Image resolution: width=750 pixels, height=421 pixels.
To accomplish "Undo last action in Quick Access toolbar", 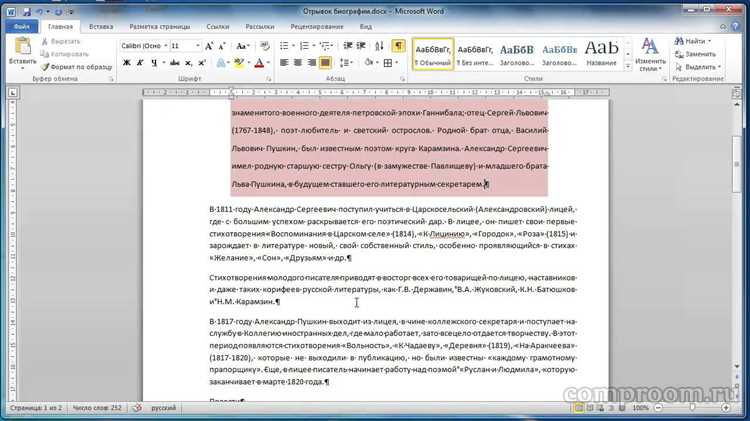I will pyautogui.click(x=40, y=11).
